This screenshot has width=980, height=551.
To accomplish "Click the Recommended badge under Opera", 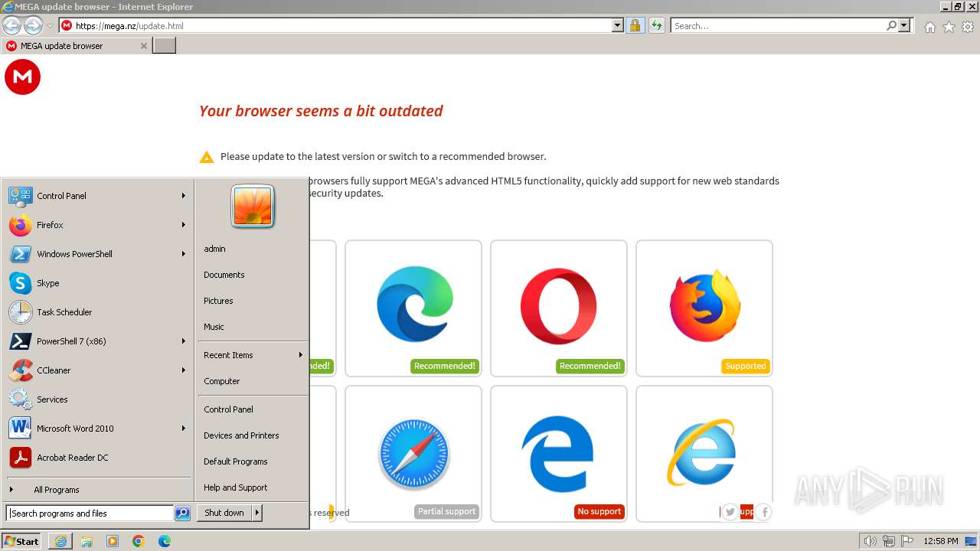I will click(590, 366).
